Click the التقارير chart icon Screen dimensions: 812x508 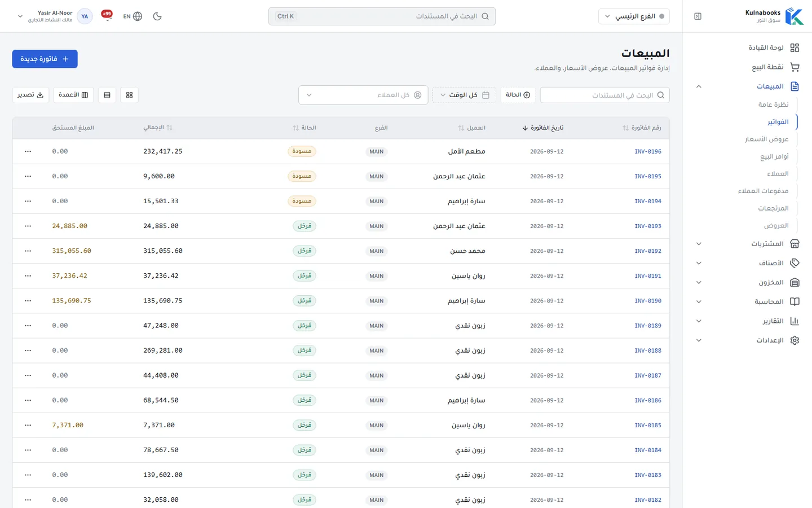pos(795,321)
